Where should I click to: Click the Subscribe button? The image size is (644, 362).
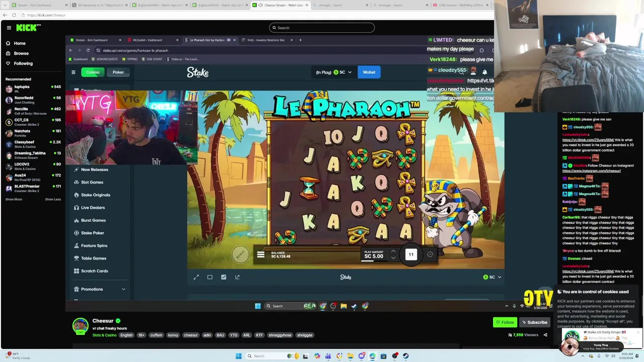pyautogui.click(x=534, y=322)
